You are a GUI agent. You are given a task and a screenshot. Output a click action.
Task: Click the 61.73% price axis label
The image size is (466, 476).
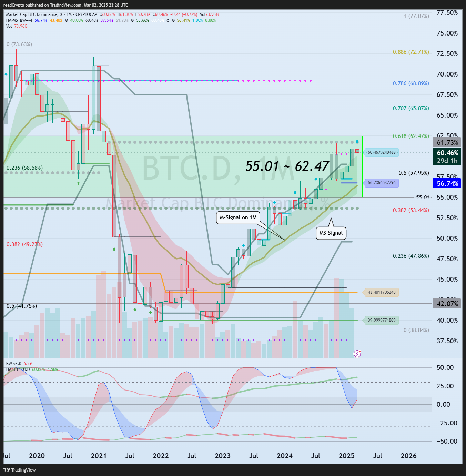447,142
